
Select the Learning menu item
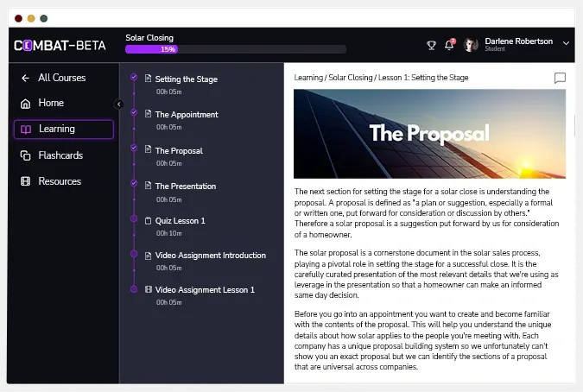click(63, 130)
